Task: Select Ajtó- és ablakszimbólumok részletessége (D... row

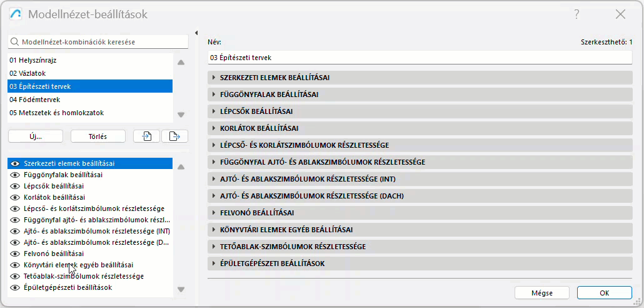Action: tap(90, 243)
